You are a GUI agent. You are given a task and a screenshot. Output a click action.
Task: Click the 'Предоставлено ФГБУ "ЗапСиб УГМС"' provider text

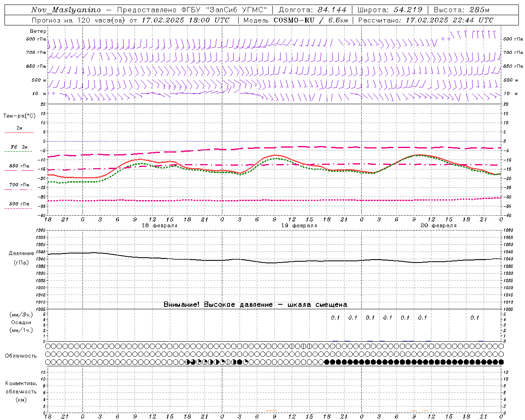[x=192, y=10]
